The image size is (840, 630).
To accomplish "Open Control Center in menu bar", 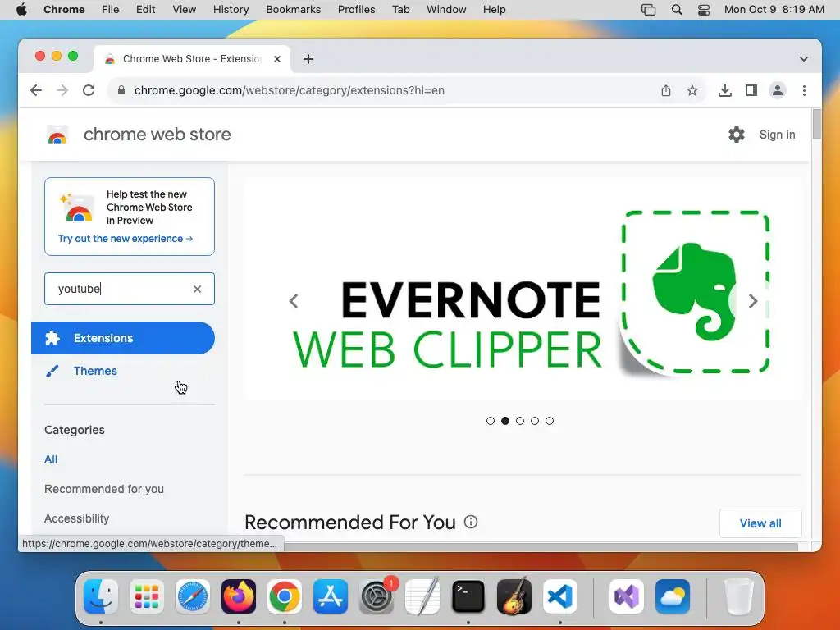I will 703,10.
